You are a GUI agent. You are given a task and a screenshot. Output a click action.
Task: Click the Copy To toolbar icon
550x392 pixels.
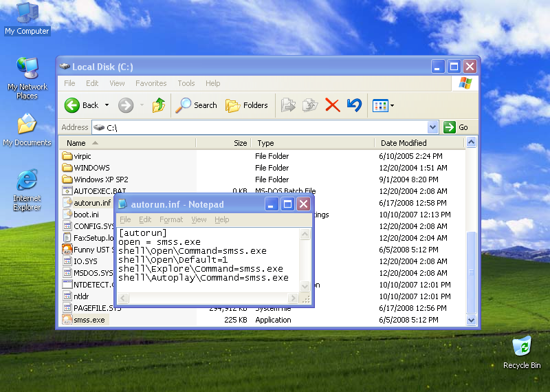pyautogui.click(x=310, y=105)
